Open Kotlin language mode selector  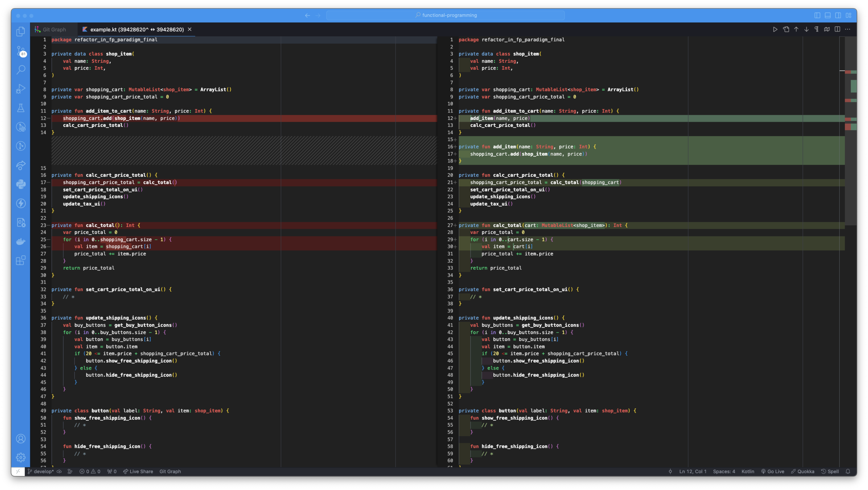(748, 471)
